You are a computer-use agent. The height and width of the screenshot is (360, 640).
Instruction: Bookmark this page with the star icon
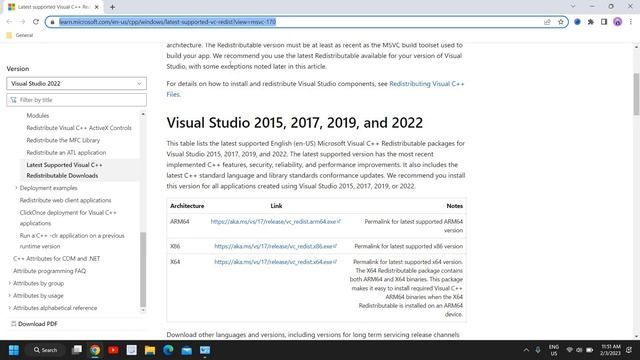[561, 22]
